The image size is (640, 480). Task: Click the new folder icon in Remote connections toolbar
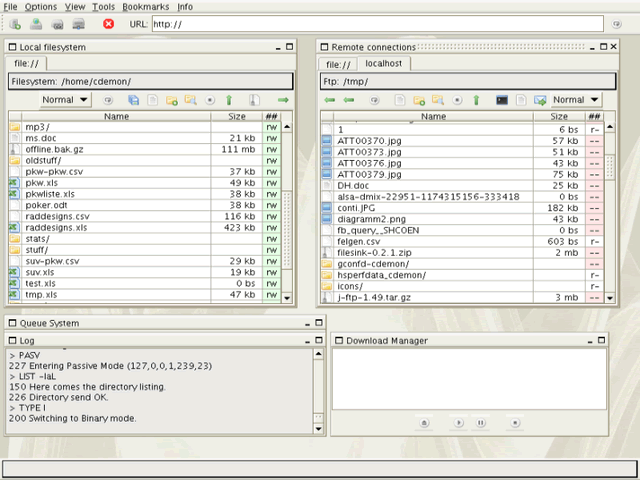pos(419,100)
